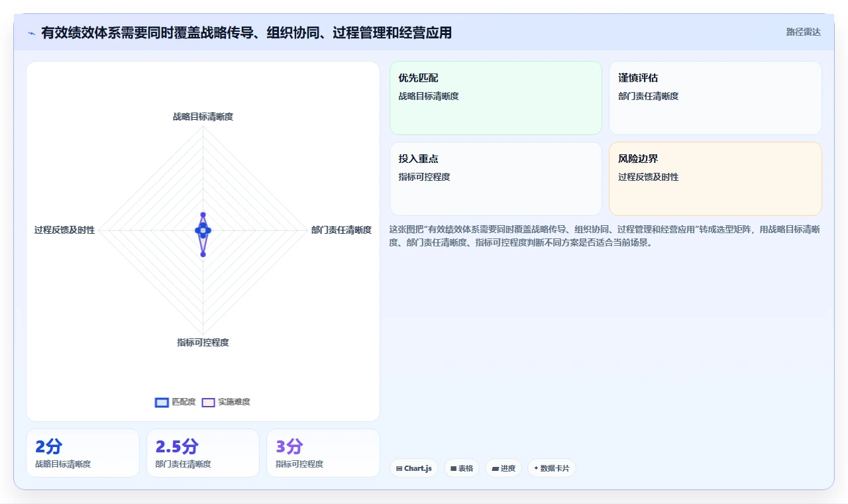The height and width of the screenshot is (504, 848).
Task: Open the 投入重点 card
Action: coord(496,179)
